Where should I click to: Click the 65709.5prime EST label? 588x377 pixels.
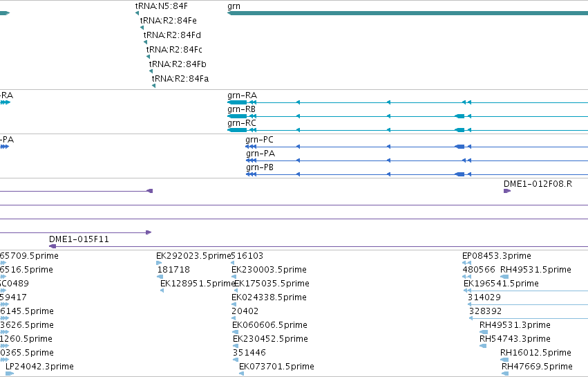pyautogui.click(x=29, y=256)
